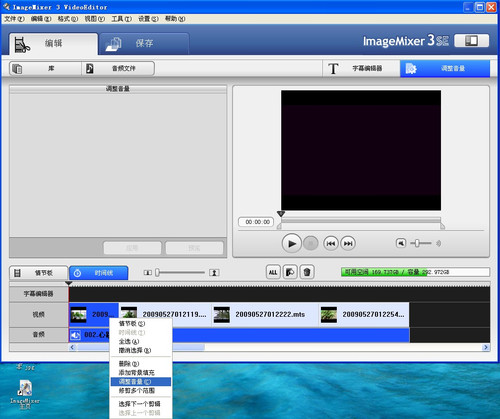Click the ALL select-all button
This screenshot has height=419, width=500.
(x=273, y=272)
